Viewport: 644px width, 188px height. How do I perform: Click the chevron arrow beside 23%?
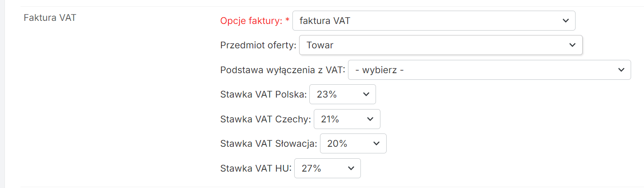pyautogui.click(x=366, y=94)
